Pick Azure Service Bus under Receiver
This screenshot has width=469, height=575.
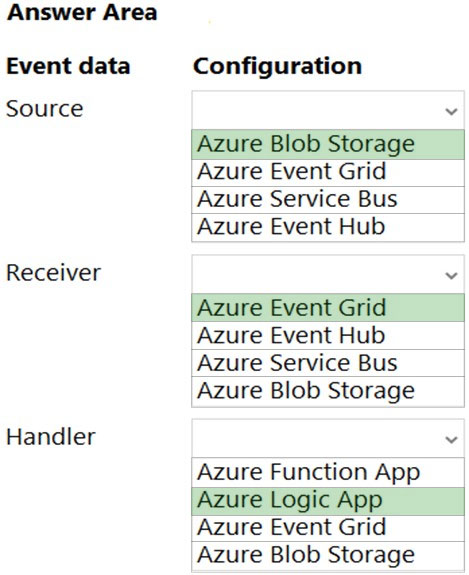(x=328, y=363)
